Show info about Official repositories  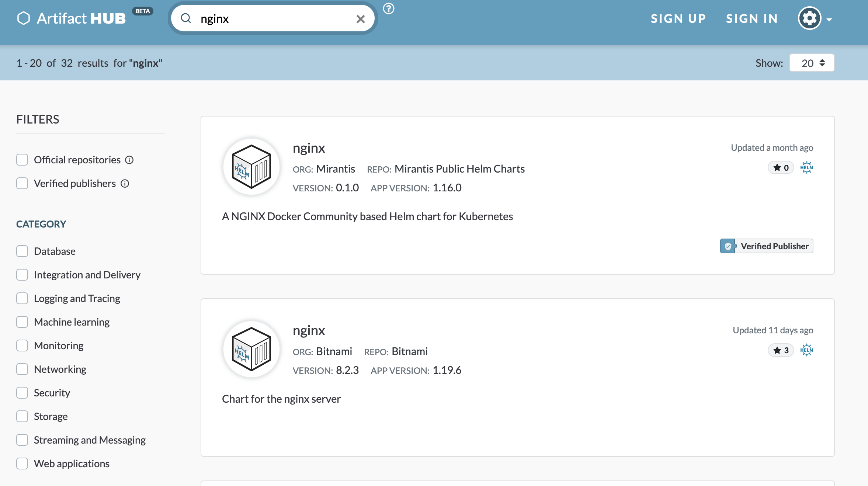(x=129, y=160)
